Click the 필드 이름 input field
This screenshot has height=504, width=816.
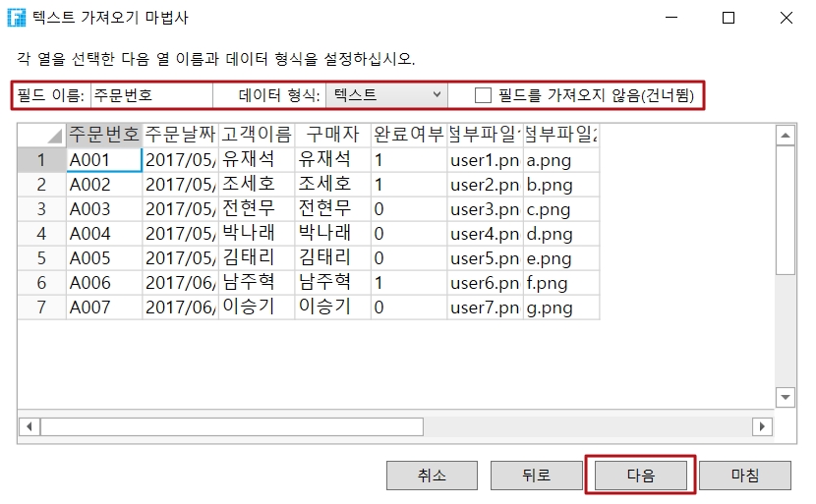(150, 95)
